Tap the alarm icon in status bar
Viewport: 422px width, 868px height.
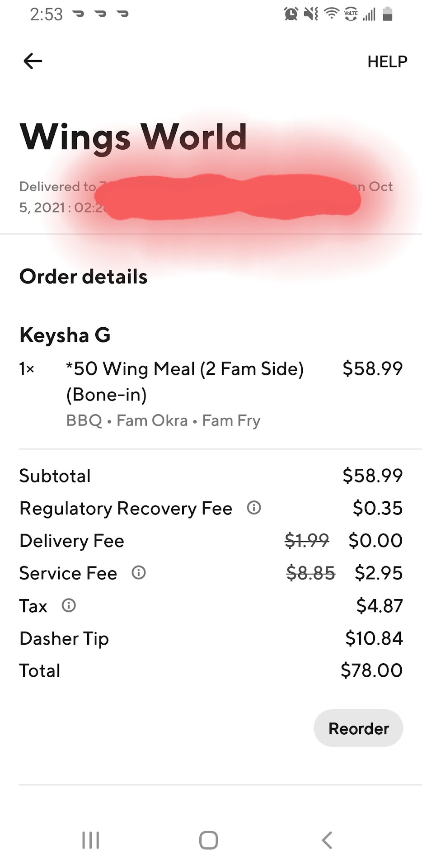pos(291,14)
